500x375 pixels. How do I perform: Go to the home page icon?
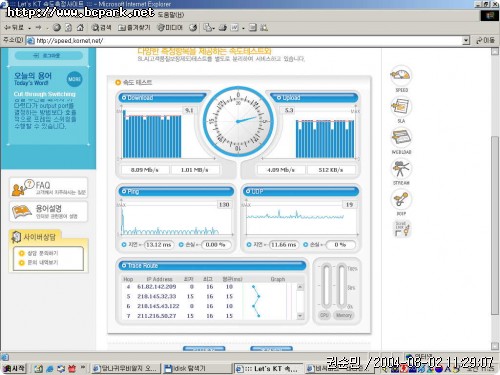pyautogui.click(x=80, y=28)
